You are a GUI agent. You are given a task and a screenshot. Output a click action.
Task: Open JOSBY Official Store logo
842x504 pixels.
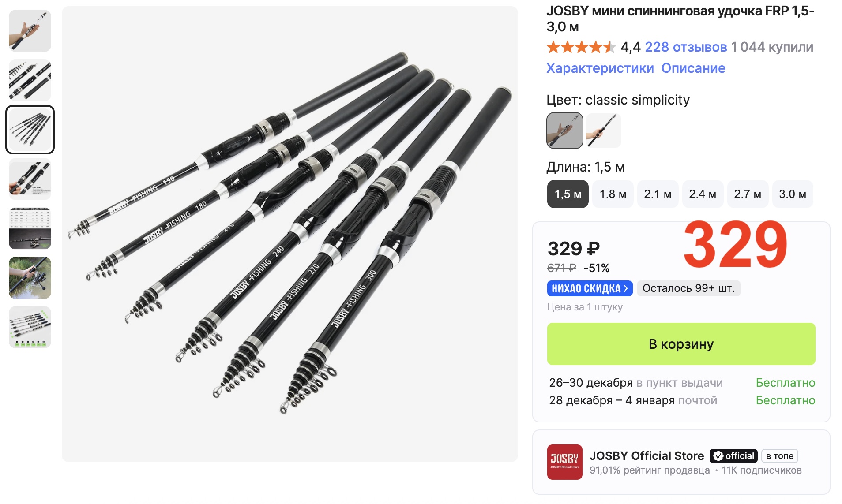tap(564, 462)
